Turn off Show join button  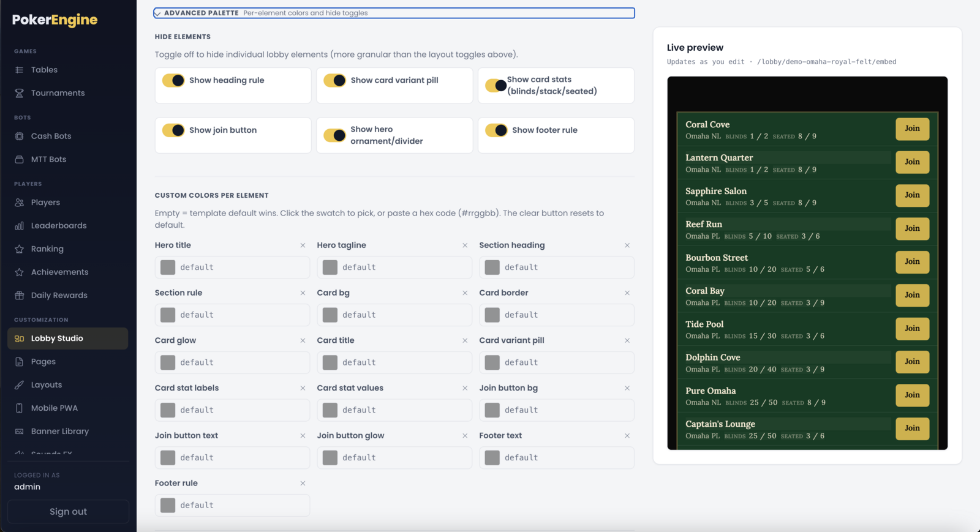coord(173,130)
